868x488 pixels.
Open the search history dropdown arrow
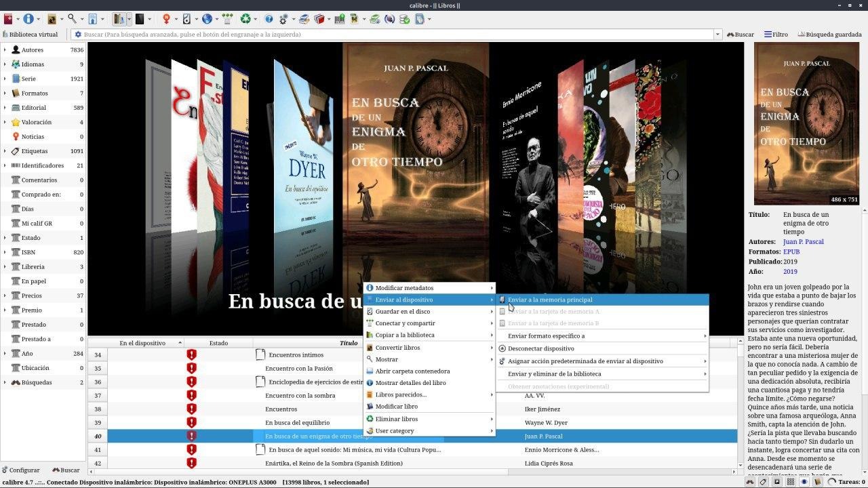point(717,35)
